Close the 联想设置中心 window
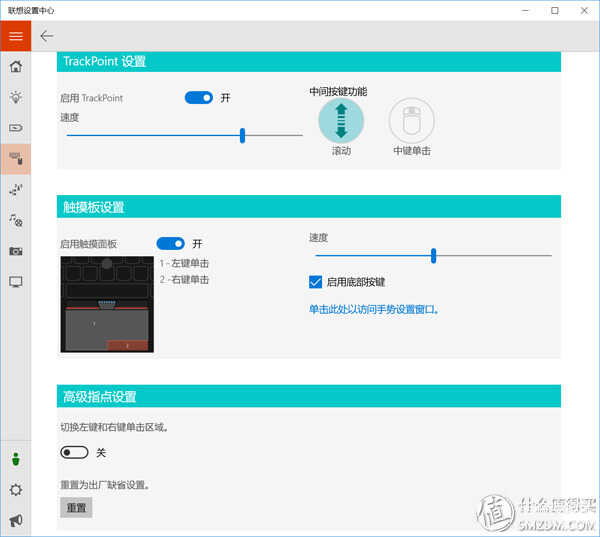Image resolution: width=600 pixels, height=537 pixels. (x=584, y=11)
